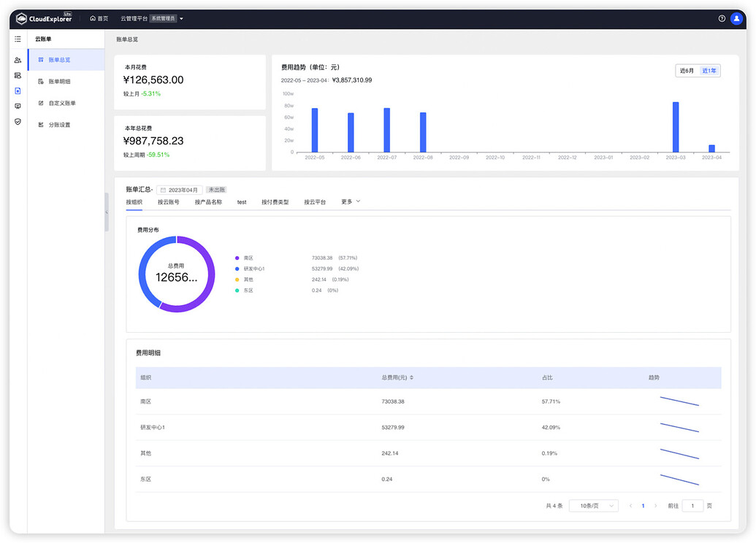Open the cloud billing document icon
This screenshot has width=756, height=543.
pyautogui.click(x=18, y=91)
